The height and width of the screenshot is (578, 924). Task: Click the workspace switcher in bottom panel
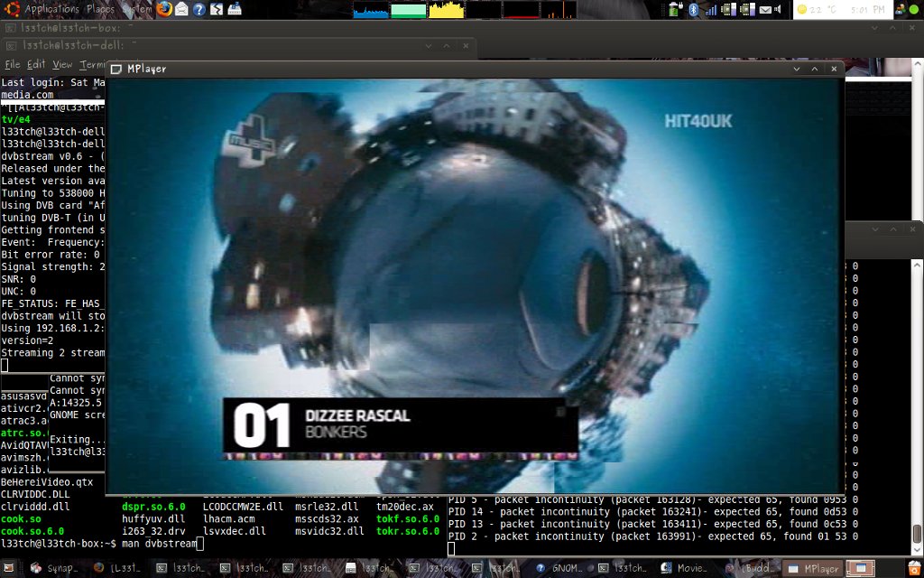[x=862, y=568]
